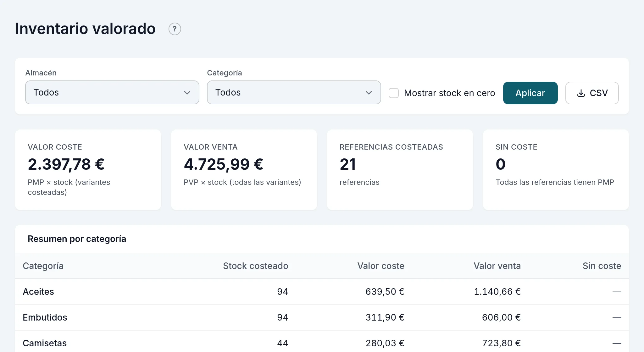Click the Valor venta total 4.725,99 €

pyautogui.click(x=223, y=164)
